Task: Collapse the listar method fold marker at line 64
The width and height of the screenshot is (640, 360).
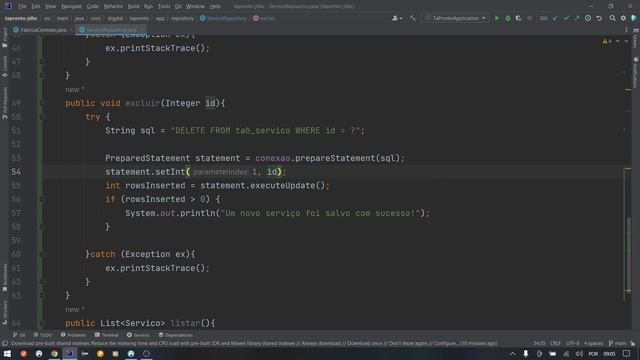Action: tap(42, 323)
